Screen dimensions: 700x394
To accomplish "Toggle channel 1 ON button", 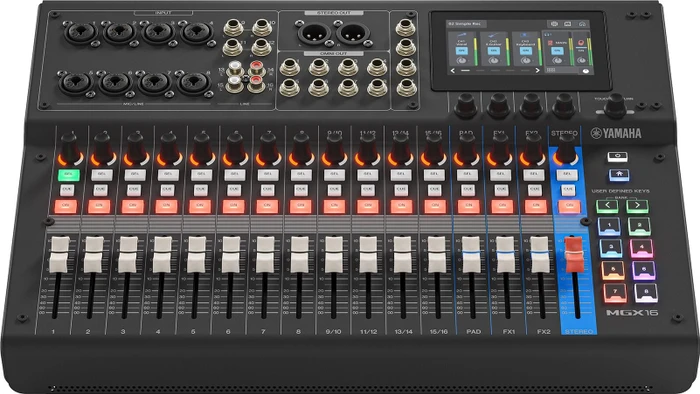I will tap(66, 206).
